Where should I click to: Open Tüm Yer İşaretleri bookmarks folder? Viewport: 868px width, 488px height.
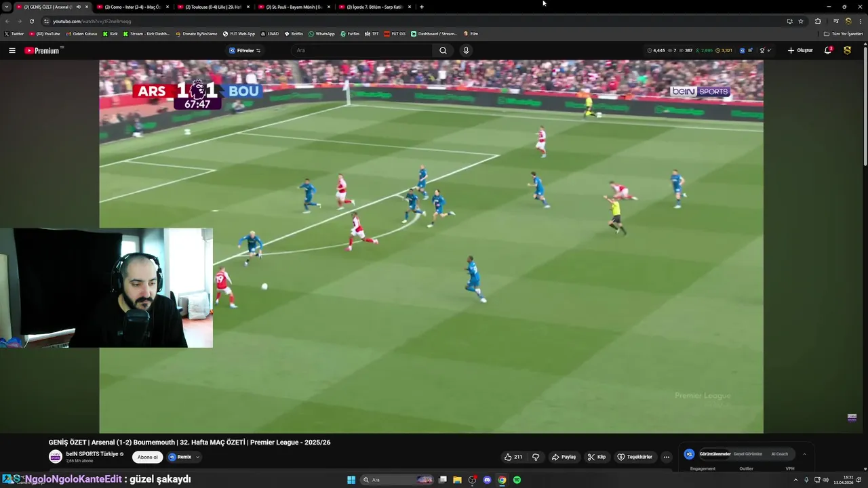point(843,33)
